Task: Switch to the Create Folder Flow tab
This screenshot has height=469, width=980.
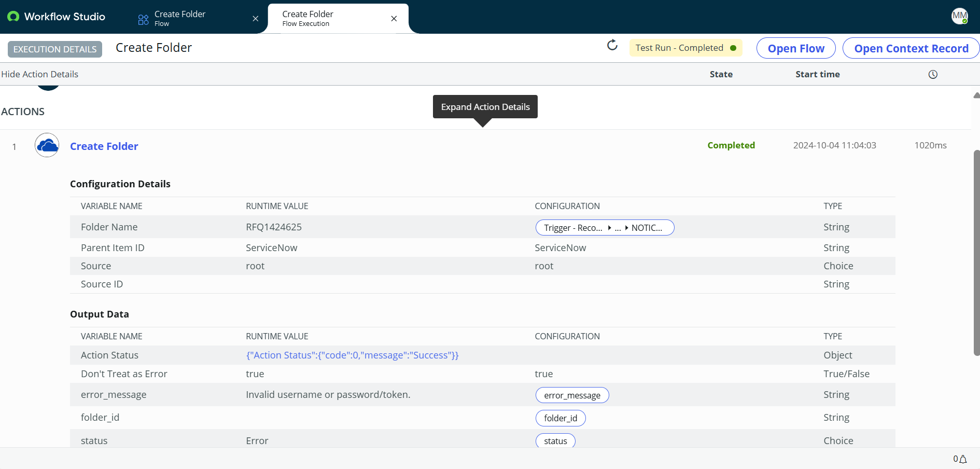Action: 180,18
